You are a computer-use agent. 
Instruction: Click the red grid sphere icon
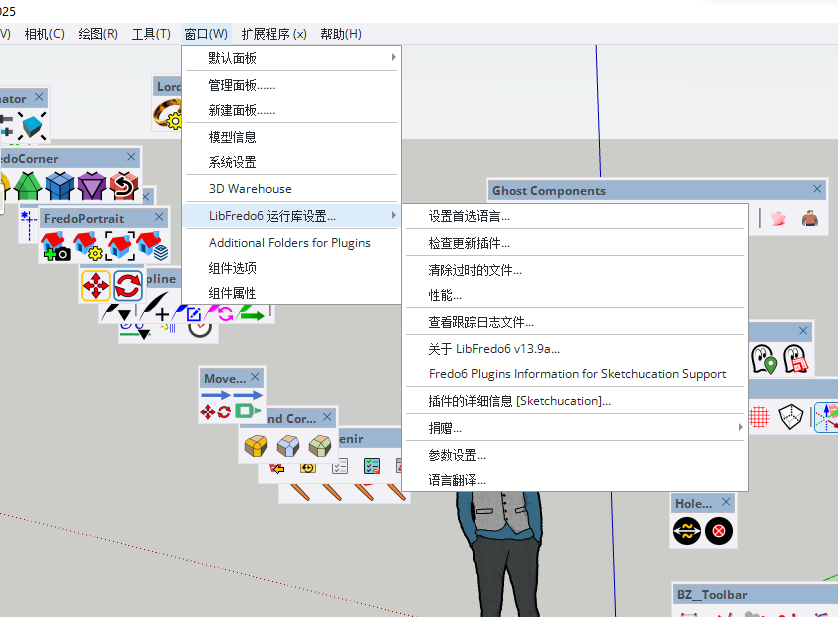point(759,416)
